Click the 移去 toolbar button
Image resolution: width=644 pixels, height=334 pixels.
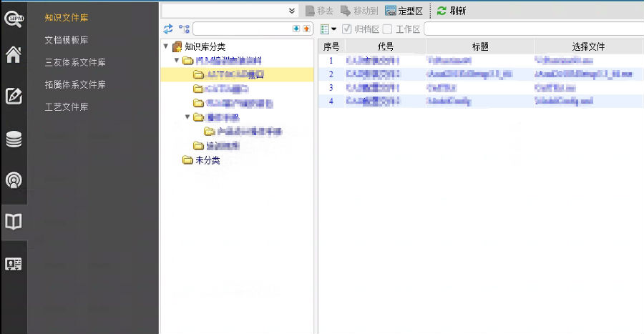tap(320, 11)
